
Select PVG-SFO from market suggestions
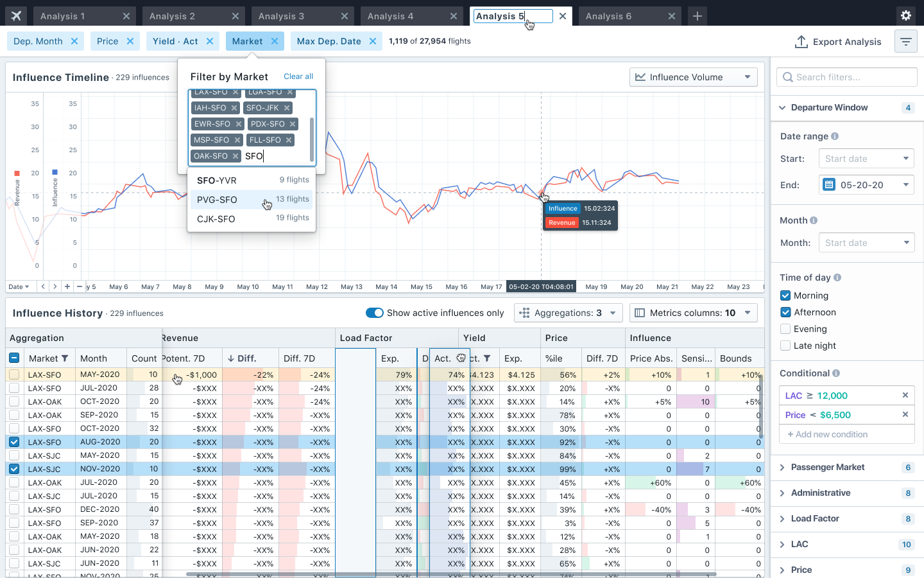coord(252,200)
